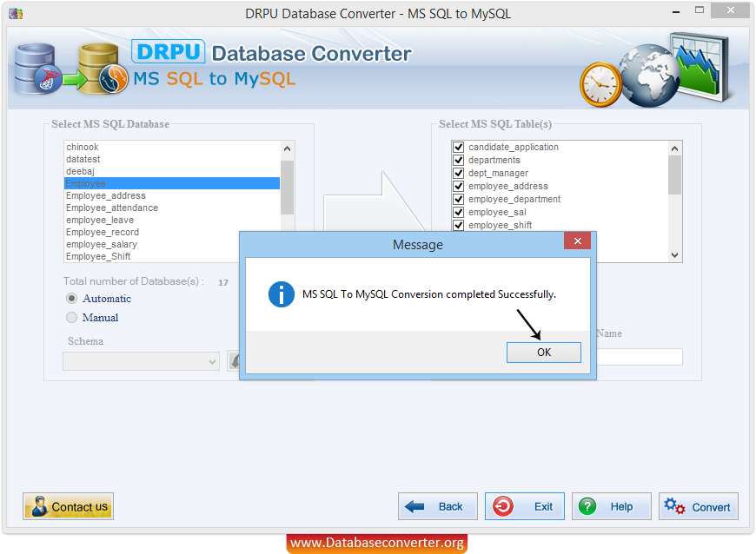The image size is (756, 554).
Task: Click the refresh icon beside the Schema dropdown
Action: coord(234,361)
